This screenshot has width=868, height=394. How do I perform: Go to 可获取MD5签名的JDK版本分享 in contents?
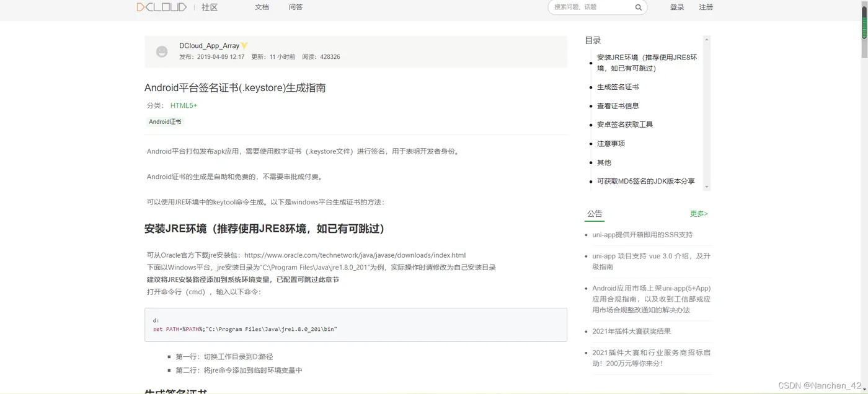(646, 182)
